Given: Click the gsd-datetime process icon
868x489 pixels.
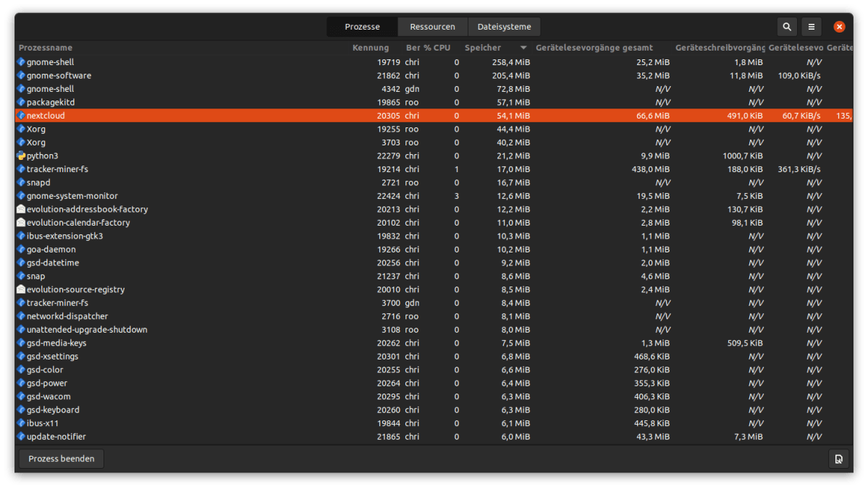Looking at the screenshot, I should (x=21, y=263).
